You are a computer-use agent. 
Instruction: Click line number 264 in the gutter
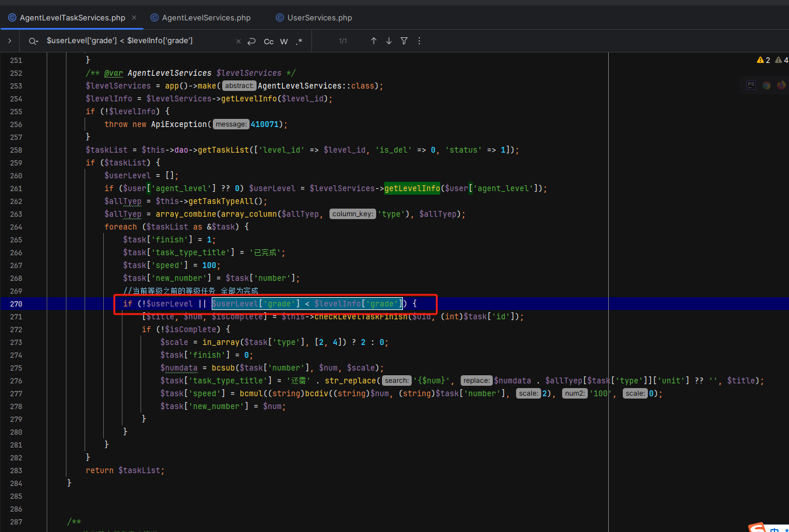click(x=16, y=227)
